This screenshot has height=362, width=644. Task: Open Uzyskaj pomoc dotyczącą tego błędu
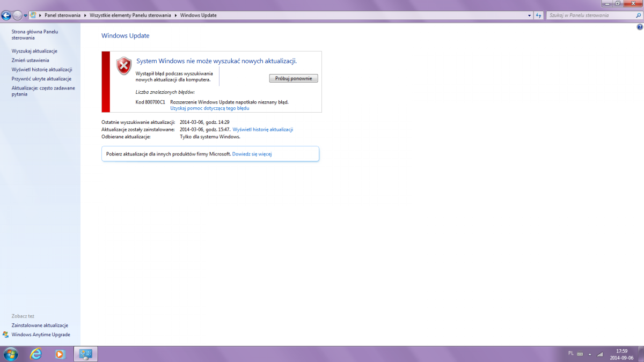[209, 108]
